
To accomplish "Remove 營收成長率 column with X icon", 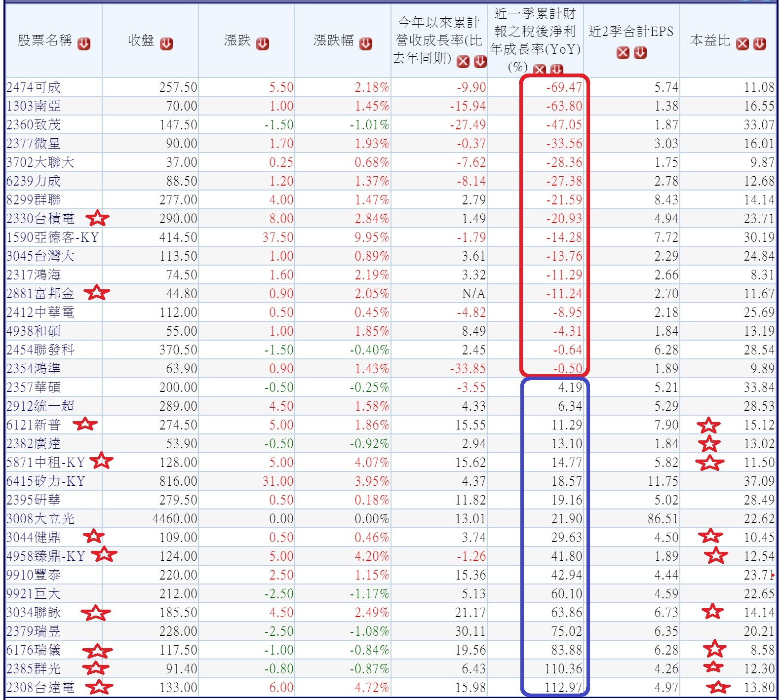I will coord(463,62).
